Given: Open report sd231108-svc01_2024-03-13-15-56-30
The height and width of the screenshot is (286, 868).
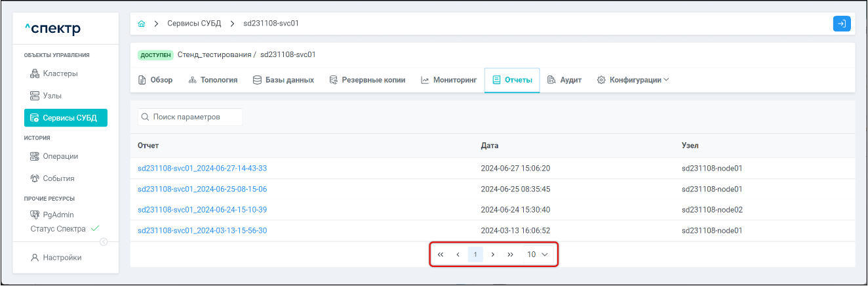Looking at the screenshot, I should click(x=202, y=230).
